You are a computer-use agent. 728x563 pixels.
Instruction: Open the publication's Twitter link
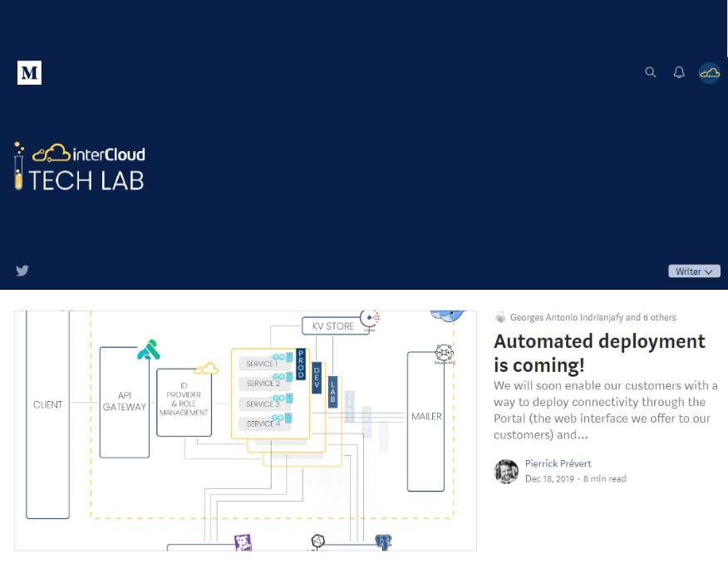pyautogui.click(x=22, y=271)
